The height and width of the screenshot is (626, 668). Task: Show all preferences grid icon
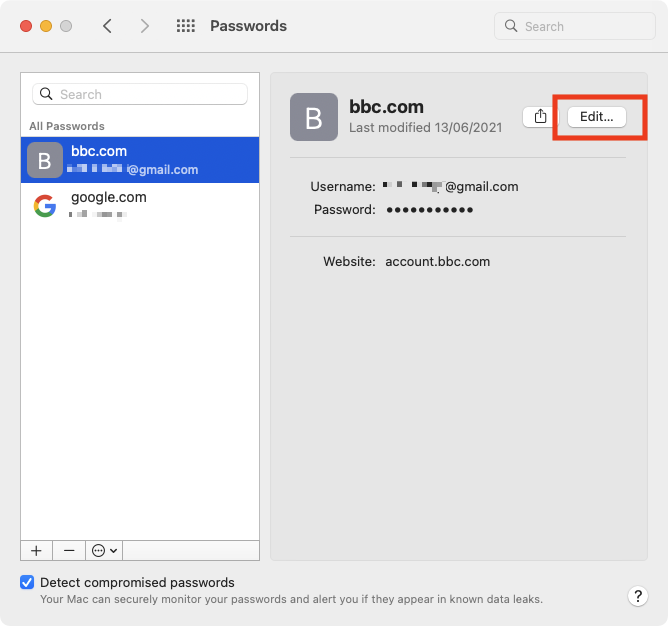tap(186, 26)
